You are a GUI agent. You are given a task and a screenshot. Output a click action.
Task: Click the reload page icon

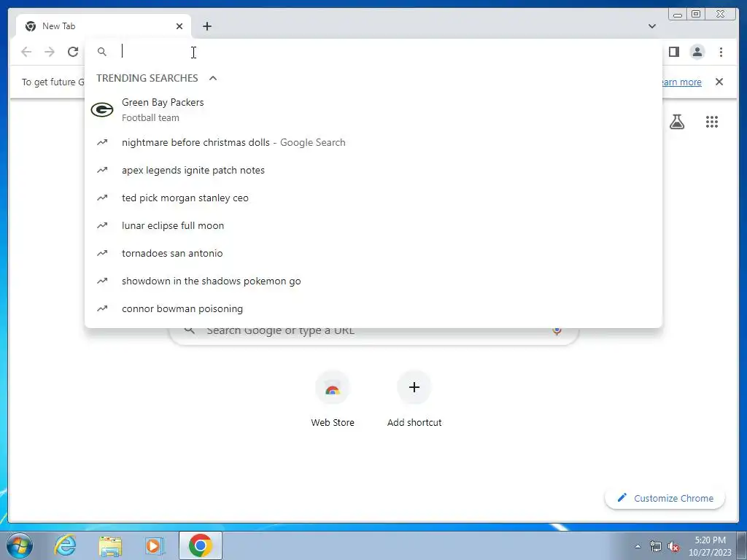coord(73,52)
